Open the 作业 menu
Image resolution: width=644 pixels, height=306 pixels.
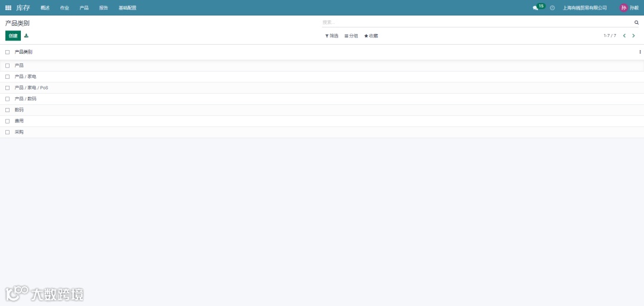[x=64, y=8]
